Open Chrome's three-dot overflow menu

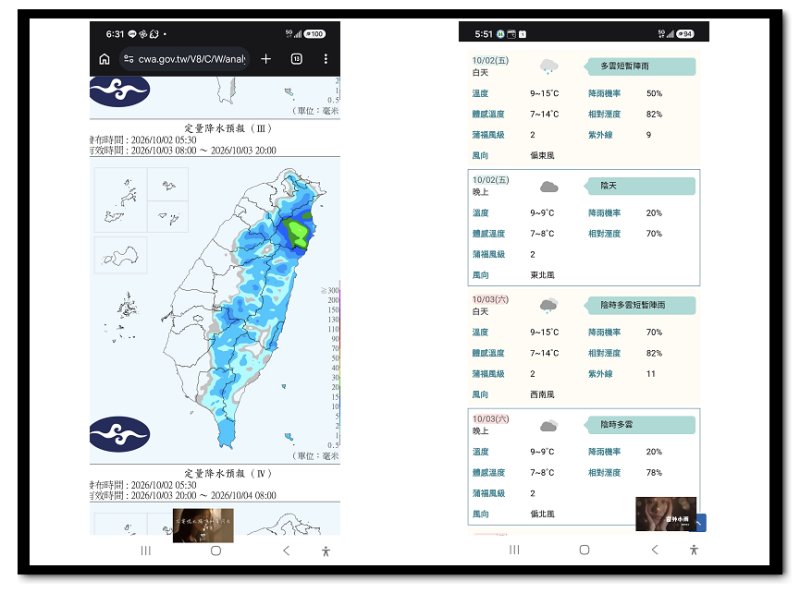point(326,59)
